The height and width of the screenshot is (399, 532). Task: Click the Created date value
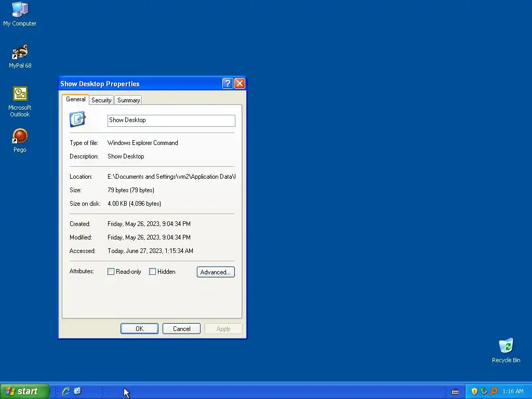point(149,224)
